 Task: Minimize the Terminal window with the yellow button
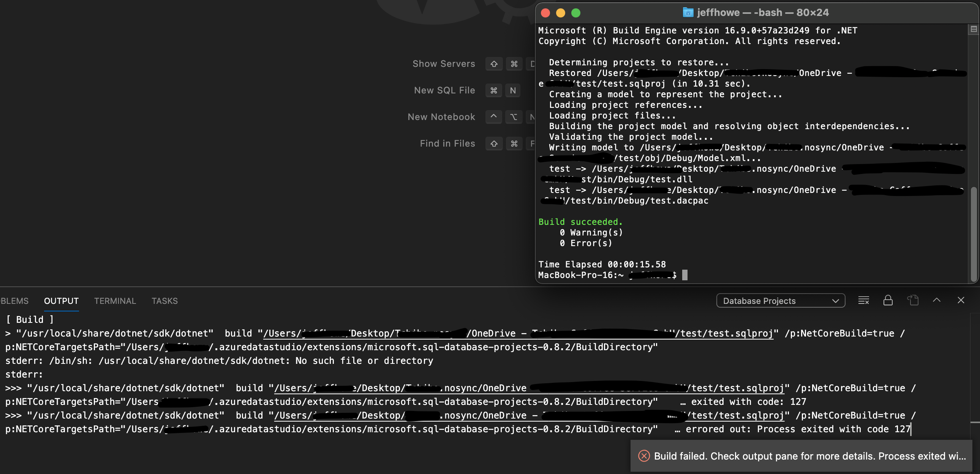(560, 13)
